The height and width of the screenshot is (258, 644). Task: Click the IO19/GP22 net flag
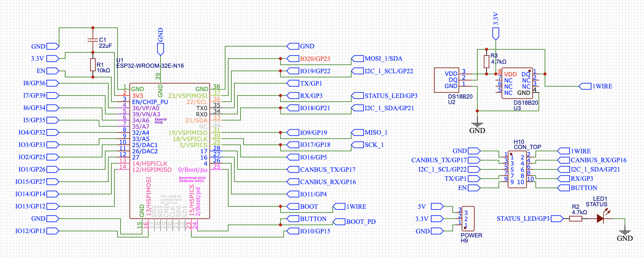[308, 71]
